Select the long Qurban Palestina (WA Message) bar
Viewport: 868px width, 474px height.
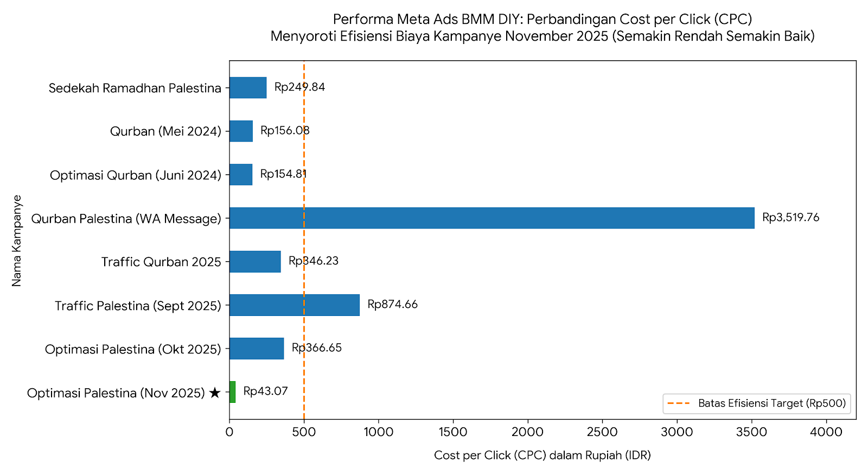(492, 218)
